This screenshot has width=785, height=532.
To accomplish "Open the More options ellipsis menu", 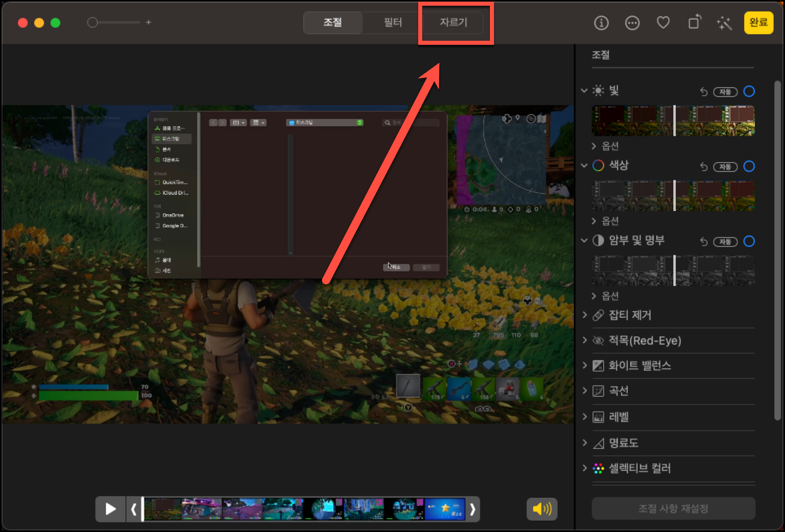I will (632, 23).
